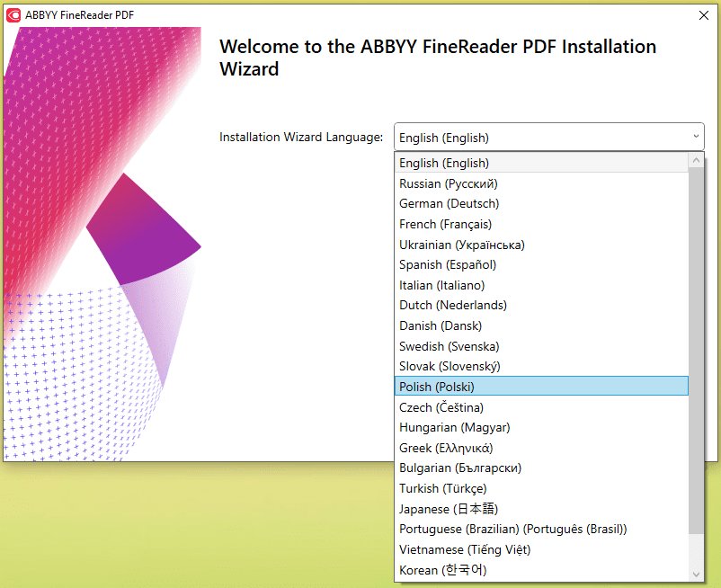Select the highlighted Polish (Polski) entry
Image resolution: width=721 pixels, height=588 pixels.
click(541, 387)
